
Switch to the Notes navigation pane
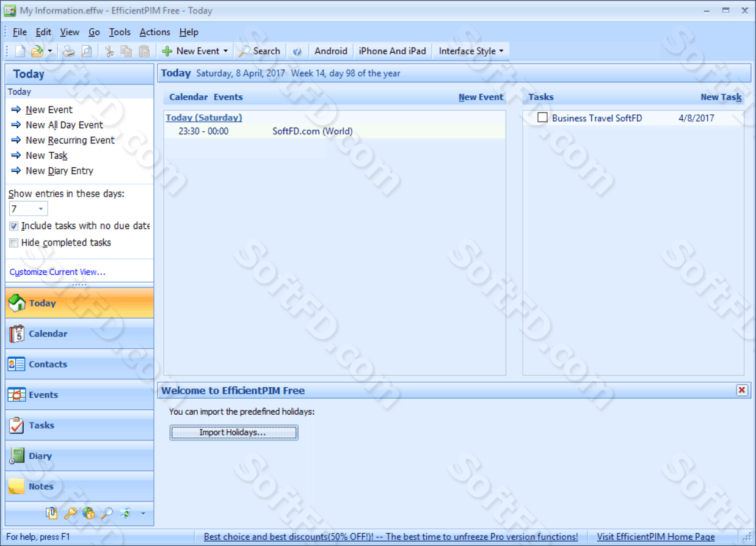pyautogui.click(x=79, y=486)
